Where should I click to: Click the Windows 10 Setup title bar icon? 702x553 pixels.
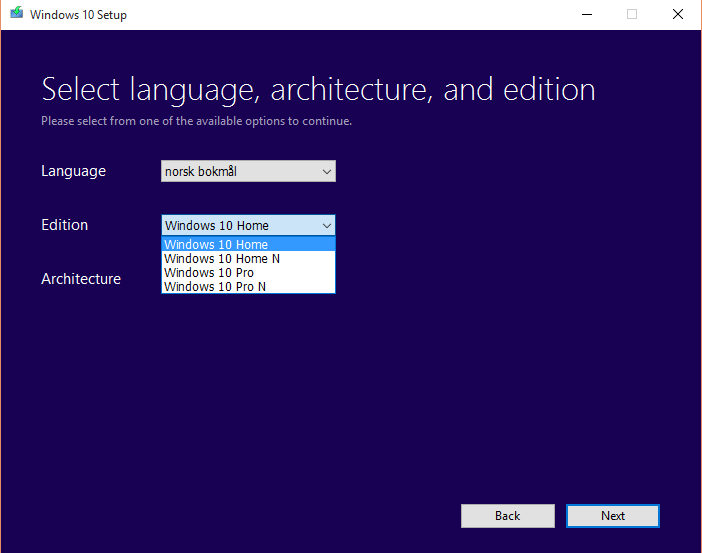(x=17, y=13)
